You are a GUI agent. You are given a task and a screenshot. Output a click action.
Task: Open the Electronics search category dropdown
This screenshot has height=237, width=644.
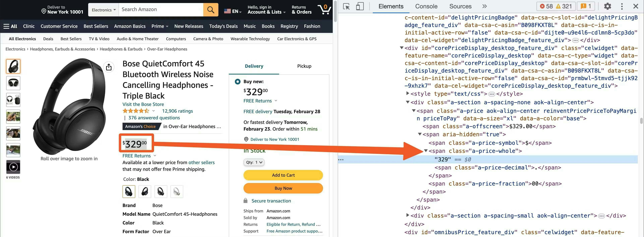pos(103,10)
